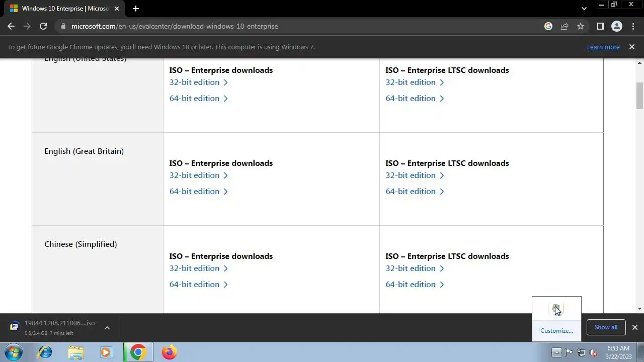Open Windows Explorer from taskbar
The height and width of the screenshot is (362, 644).
(76, 352)
